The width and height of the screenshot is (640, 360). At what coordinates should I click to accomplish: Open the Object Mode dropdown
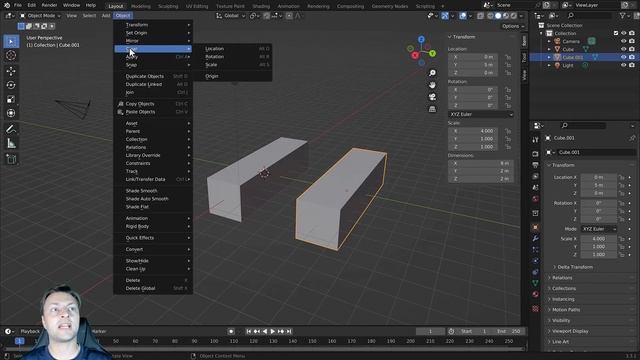point(40,16)
